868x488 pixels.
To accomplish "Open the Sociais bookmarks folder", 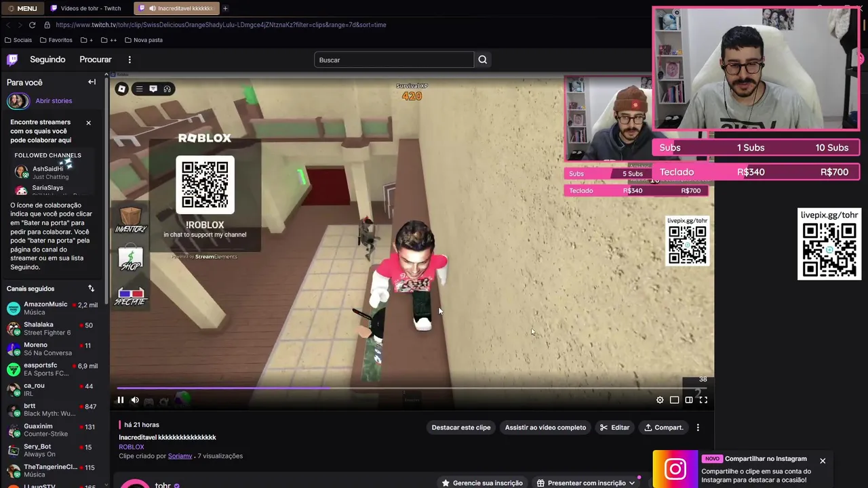I will point(18,40).
